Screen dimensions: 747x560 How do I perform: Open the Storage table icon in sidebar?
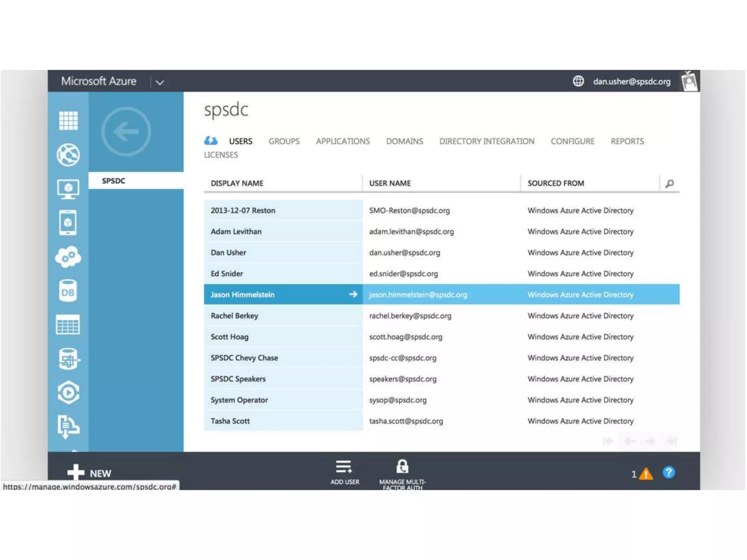68,325
